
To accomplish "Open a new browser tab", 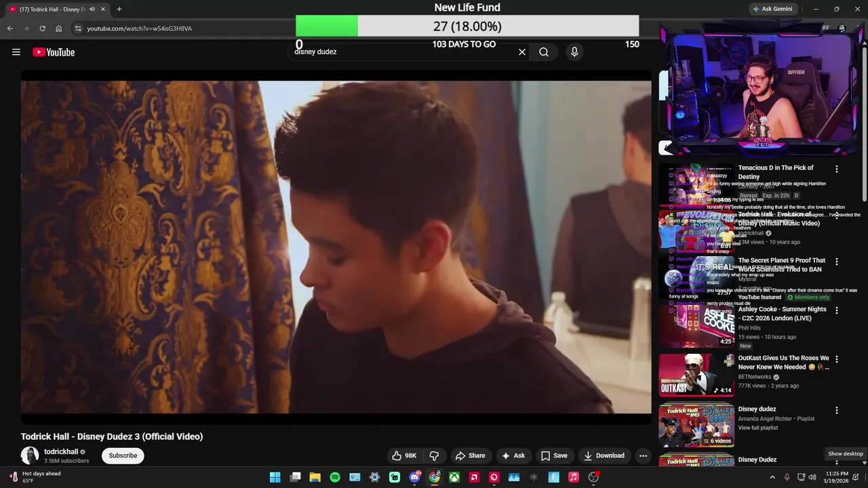I will pyautogui.click(x=119, y=9).
